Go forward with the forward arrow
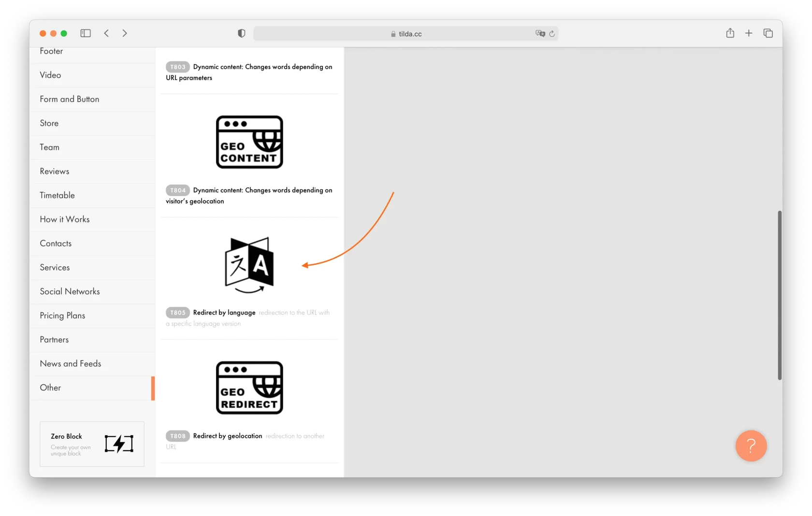 [x=125, y=33]
